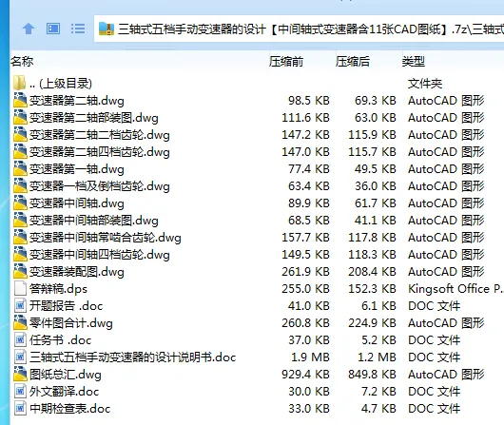The height and width of the screenshot is (425, 504).
Task: Click the Word icon of 中期检查表.doc
Action: click(20, 408)
